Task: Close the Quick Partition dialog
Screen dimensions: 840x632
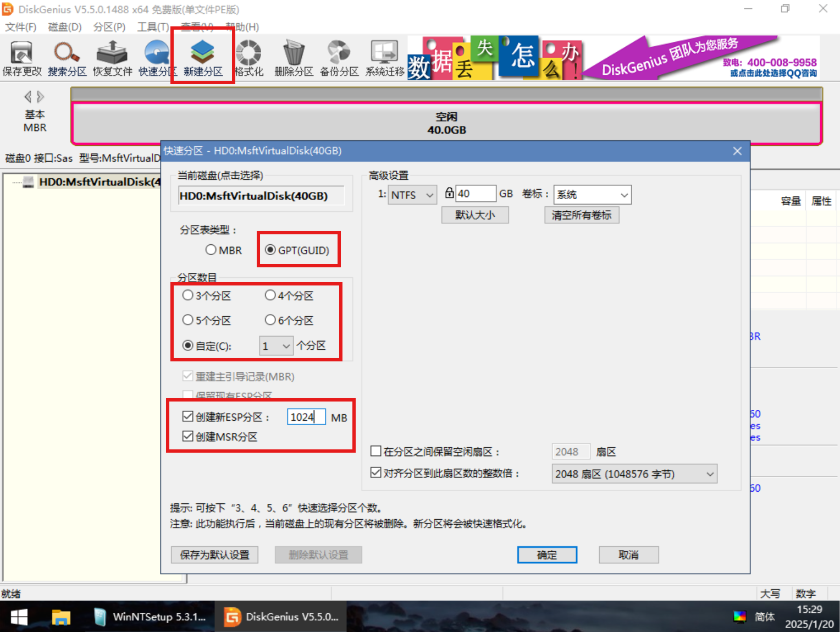Action: click(x=737, y=151)
